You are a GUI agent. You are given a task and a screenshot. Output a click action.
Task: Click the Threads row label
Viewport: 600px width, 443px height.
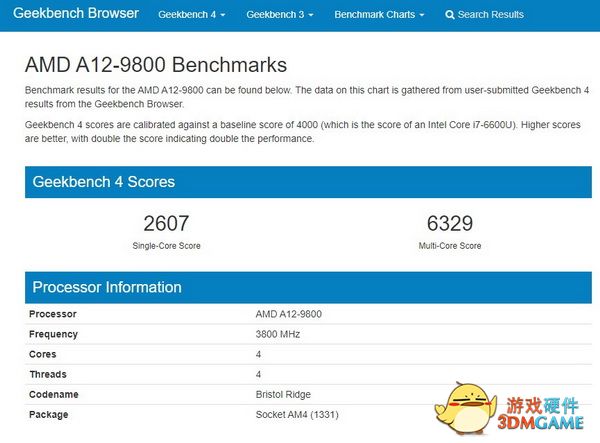tap(48, 375)
